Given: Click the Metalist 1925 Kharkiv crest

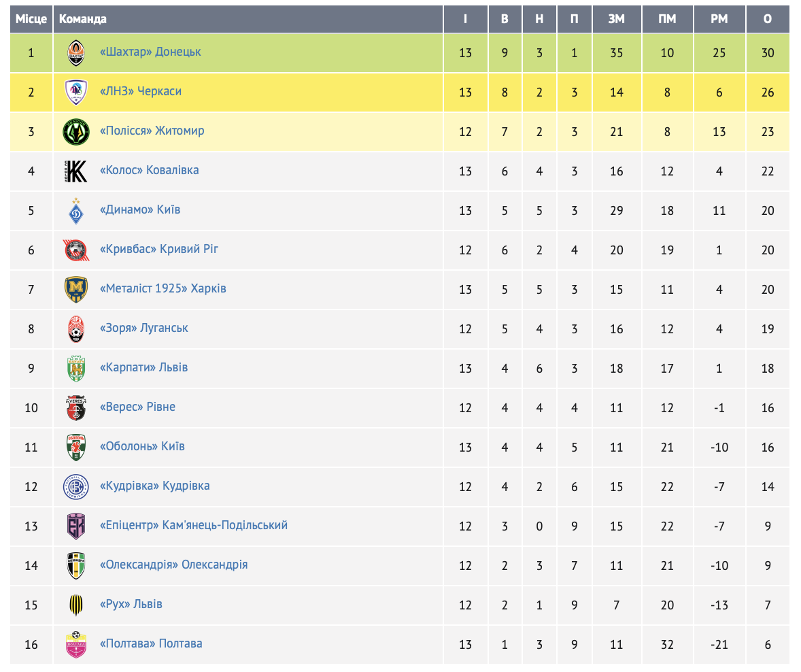Looking at the screenshot, I should pyautogui.click(x=75, y=289).
